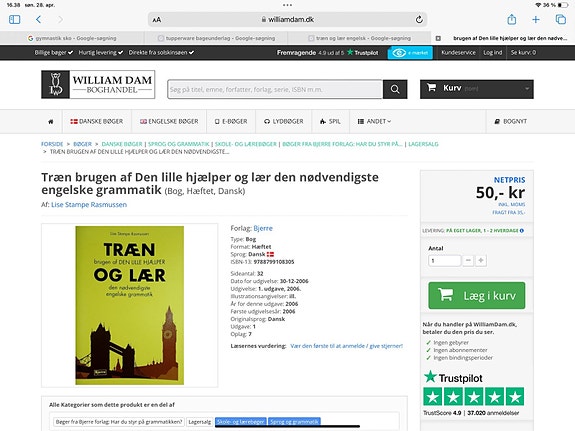Toggle the Safari sidebar icon
Screen dimensions: 575x431
coord(15,19)
